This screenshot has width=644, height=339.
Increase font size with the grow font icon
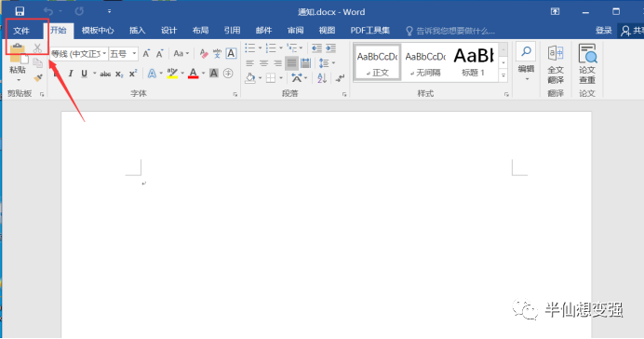(146, 54)
